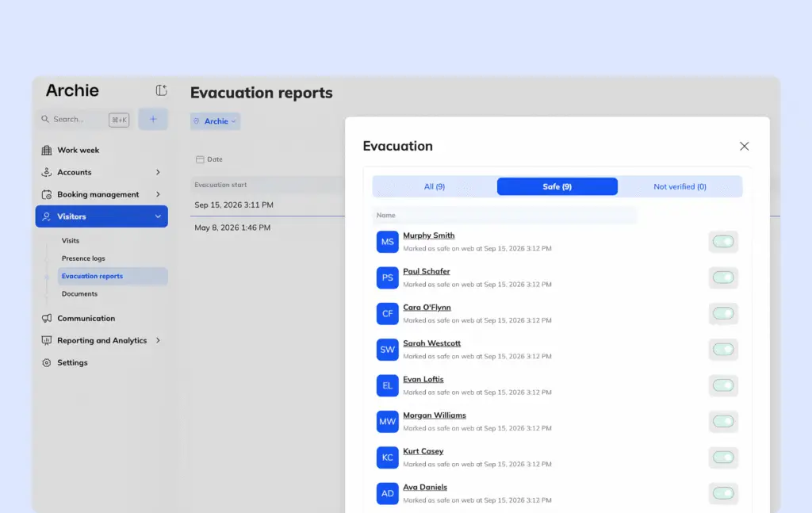Screen dimensions: 812x513
Task: Click the Accounts person icon
Action: tap(47, 172)
